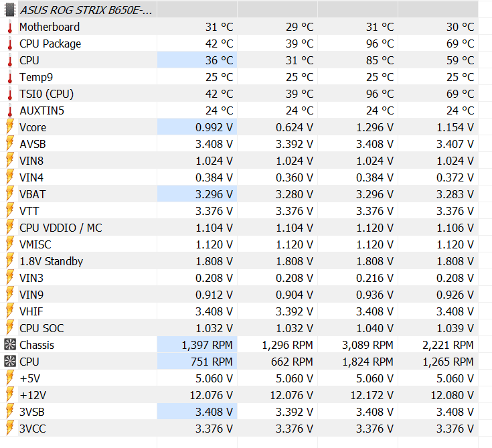Select the 3VCC voltage row label

click(33, 429)
